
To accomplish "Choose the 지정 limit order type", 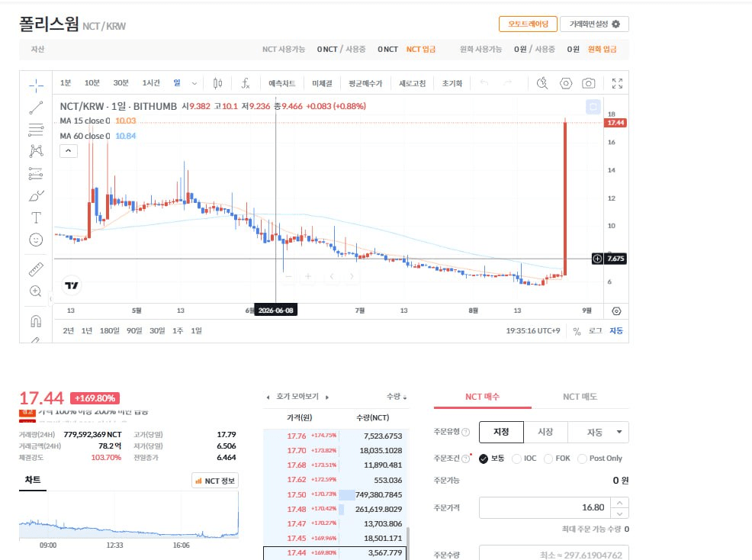I will (x=502, y=432).
